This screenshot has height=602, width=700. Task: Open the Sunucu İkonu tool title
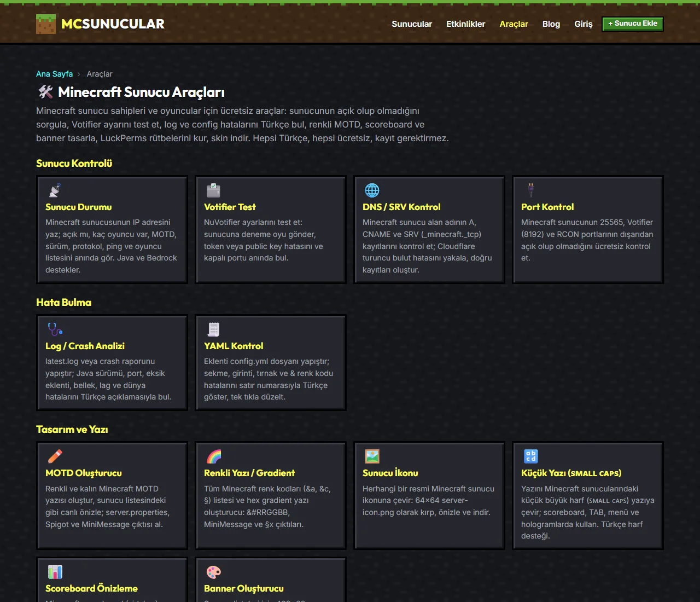click(390, 473)
